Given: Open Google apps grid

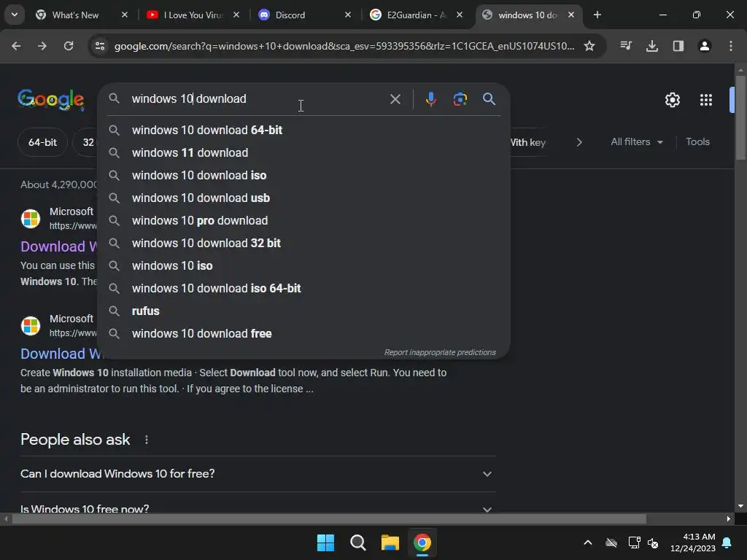Looking at the screenshot, I should 706,100.
